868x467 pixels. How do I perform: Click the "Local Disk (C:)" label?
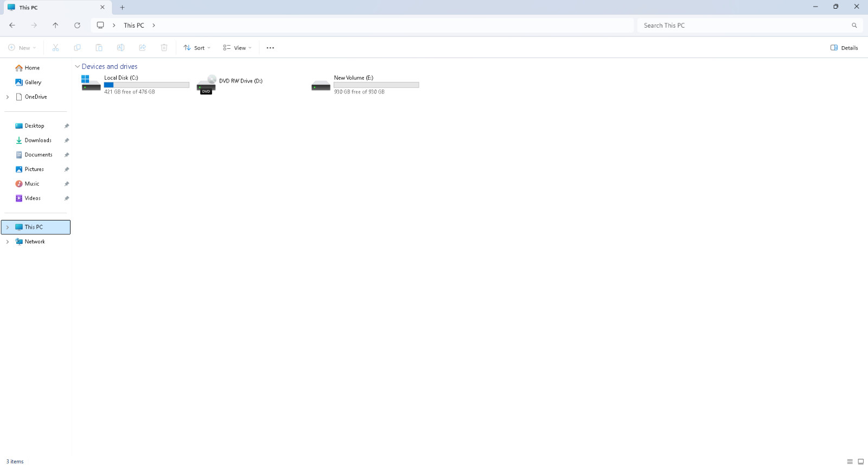pos(121,78)
